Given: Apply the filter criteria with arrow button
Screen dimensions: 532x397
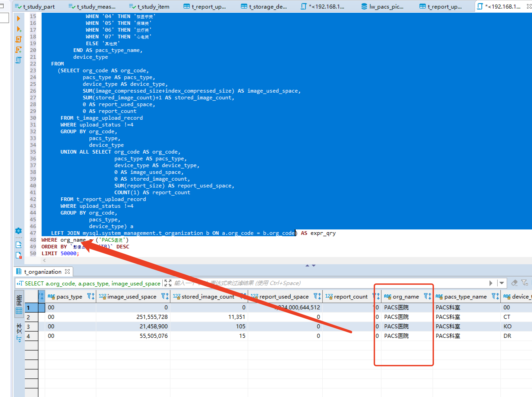Looking at the screenshot, I should coord(491,283).
